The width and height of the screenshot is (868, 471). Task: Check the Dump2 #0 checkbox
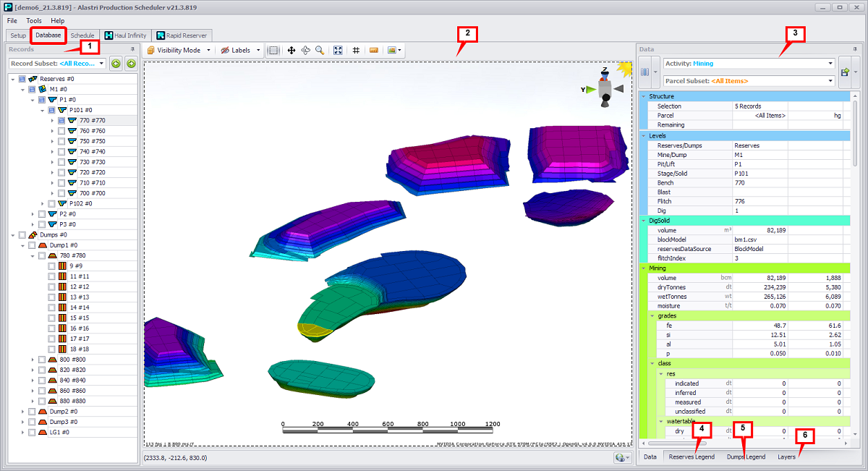32,412
